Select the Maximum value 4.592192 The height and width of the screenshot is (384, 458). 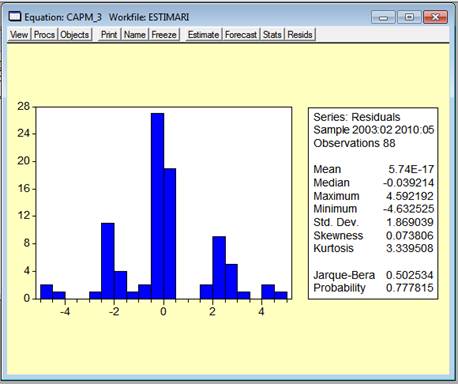pyautogui.click(x=410, y=196)
